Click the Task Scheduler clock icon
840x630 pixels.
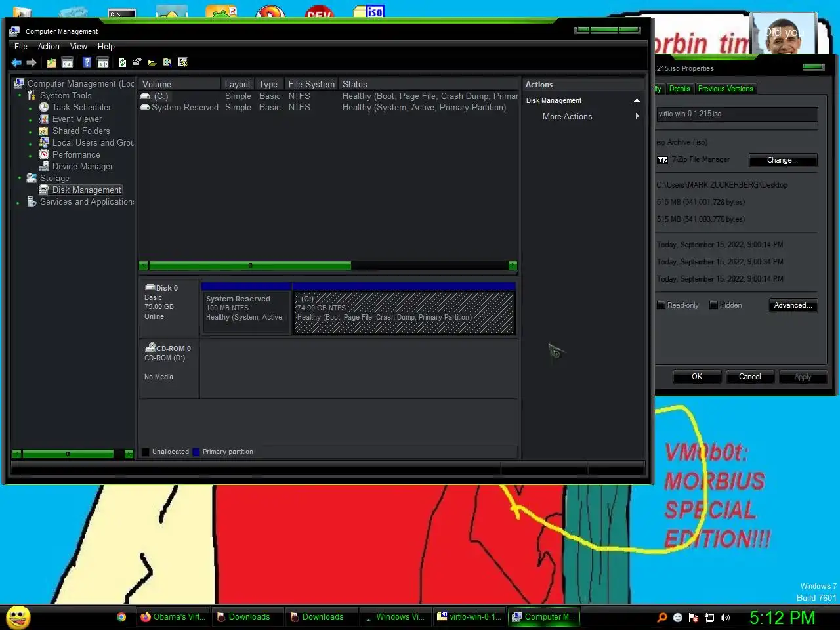(x=44, y=107)
